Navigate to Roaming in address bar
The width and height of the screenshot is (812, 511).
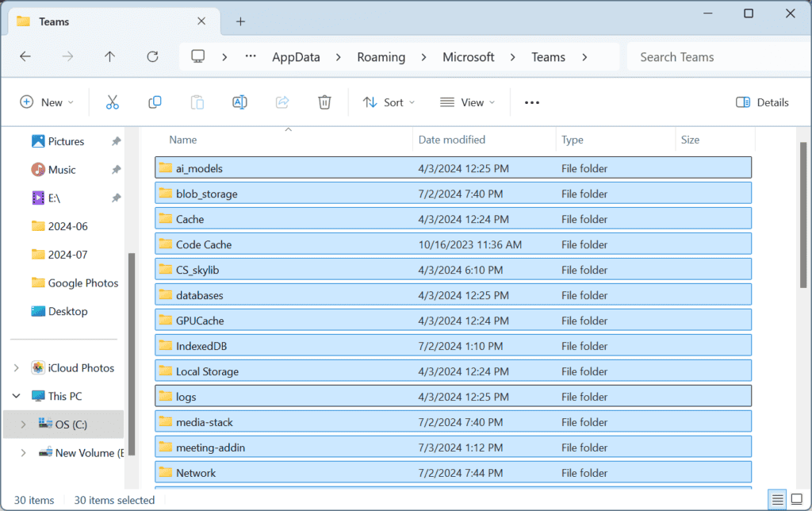(x=381, y=57)
